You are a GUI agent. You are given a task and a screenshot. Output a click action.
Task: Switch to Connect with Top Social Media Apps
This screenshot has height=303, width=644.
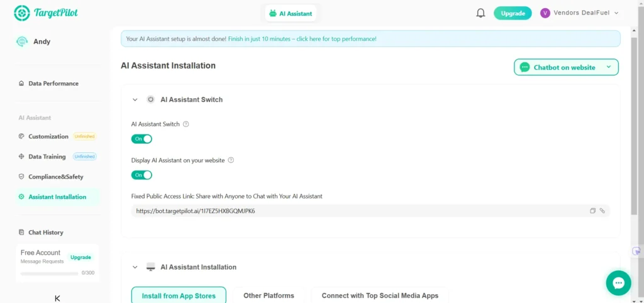[380, 295]
